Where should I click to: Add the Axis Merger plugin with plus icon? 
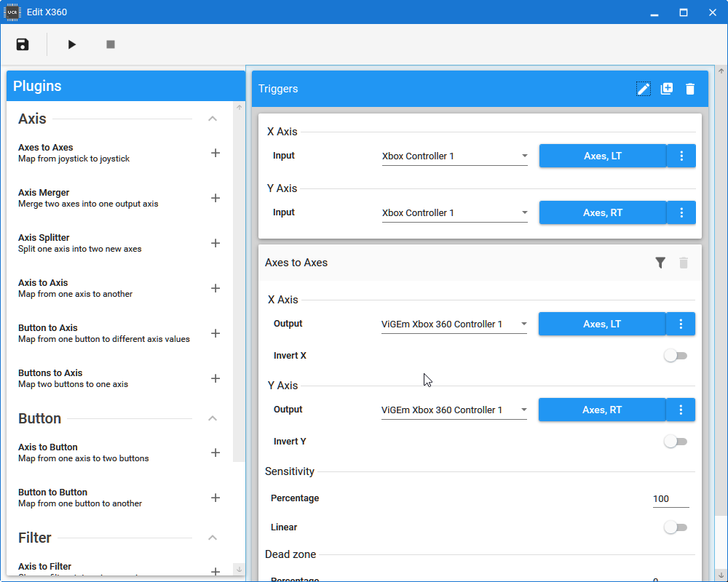tap(215, 198)
